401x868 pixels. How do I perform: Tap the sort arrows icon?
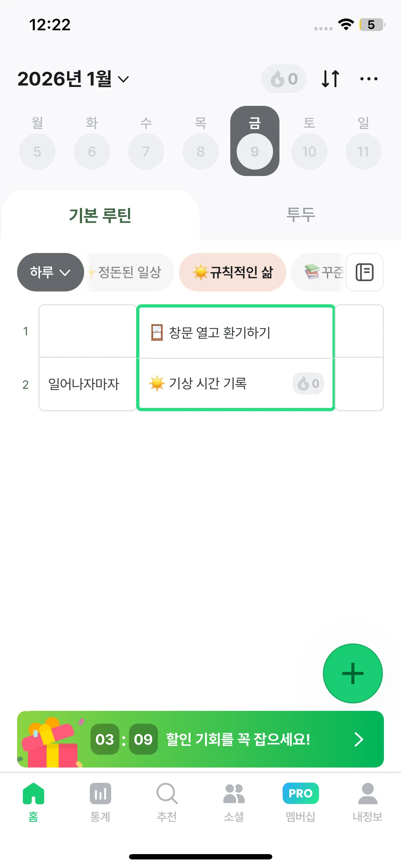pos(330,79)
